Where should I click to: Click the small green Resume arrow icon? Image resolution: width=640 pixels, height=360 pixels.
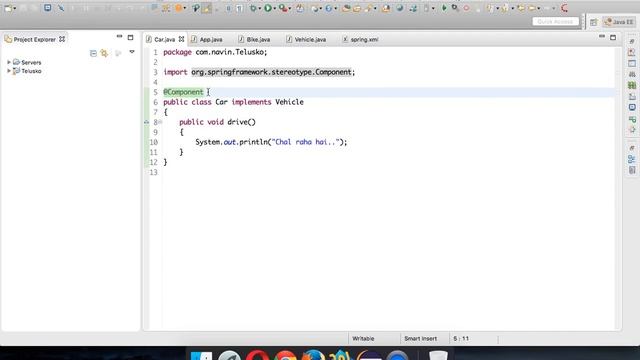tap(444, 8)
